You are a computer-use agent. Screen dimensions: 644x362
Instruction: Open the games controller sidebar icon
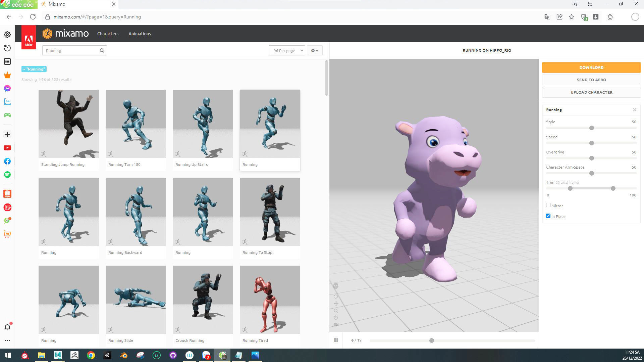(x=7, y=115)
